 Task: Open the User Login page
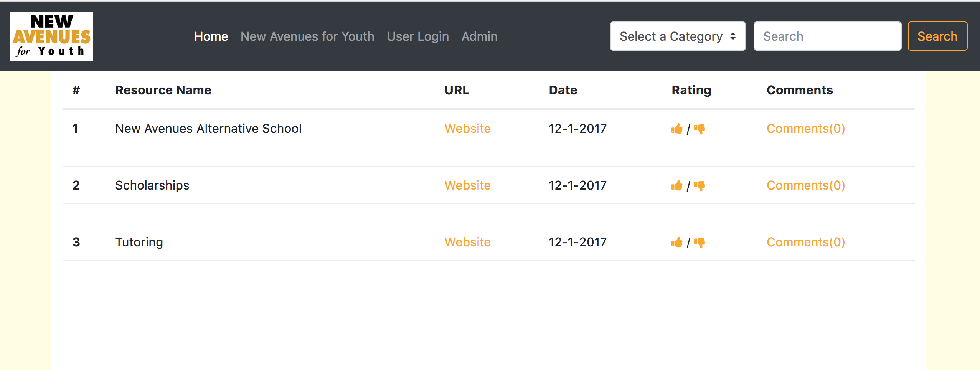point(418,36)
